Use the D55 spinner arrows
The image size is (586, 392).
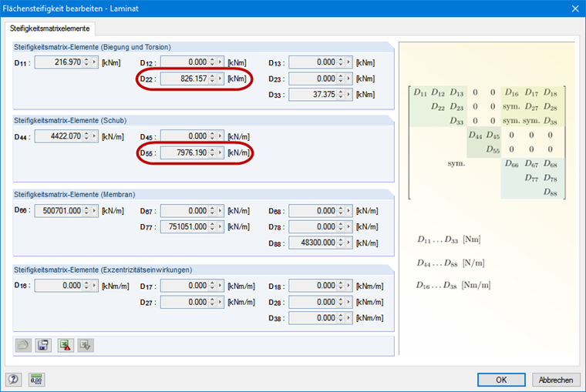coord(212,152)
